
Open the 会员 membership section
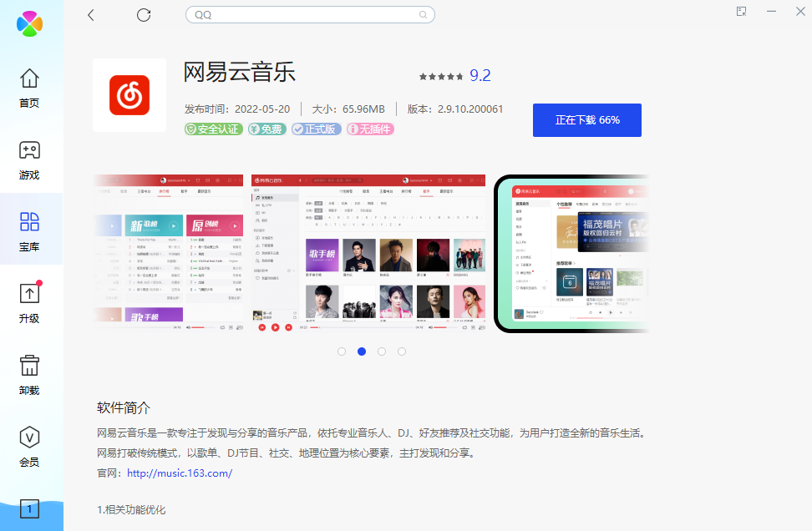[29, 447]
